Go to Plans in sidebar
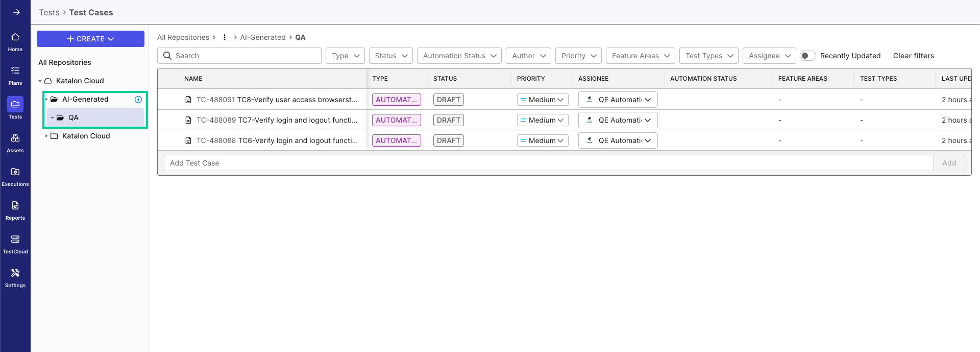 [15, 76]
